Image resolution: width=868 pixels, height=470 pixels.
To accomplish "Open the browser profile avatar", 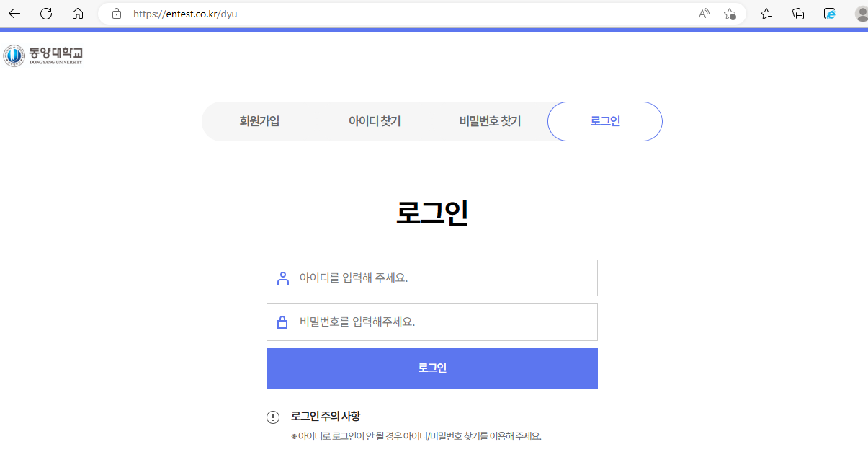I will [x=861, y=14].
